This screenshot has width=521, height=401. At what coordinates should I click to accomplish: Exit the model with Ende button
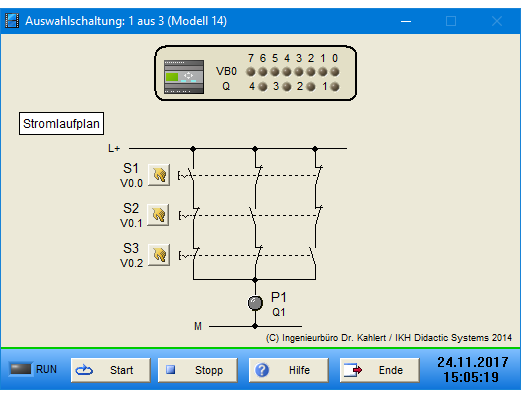click(379, 370)
